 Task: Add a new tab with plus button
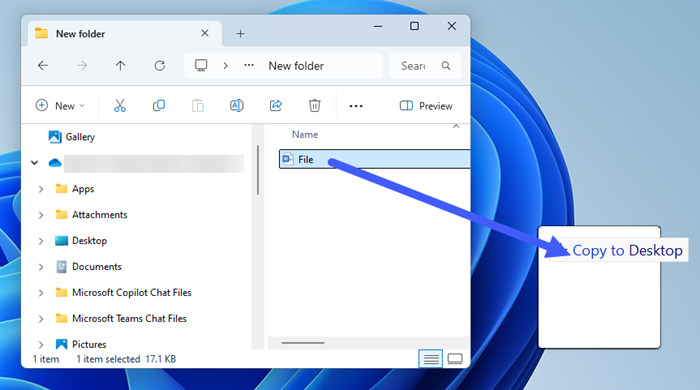(x=240, y=33)
